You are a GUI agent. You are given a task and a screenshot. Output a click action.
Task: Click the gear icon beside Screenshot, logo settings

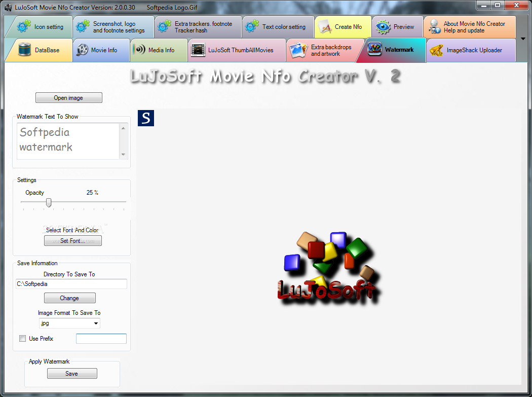click(x=83, y=26)
